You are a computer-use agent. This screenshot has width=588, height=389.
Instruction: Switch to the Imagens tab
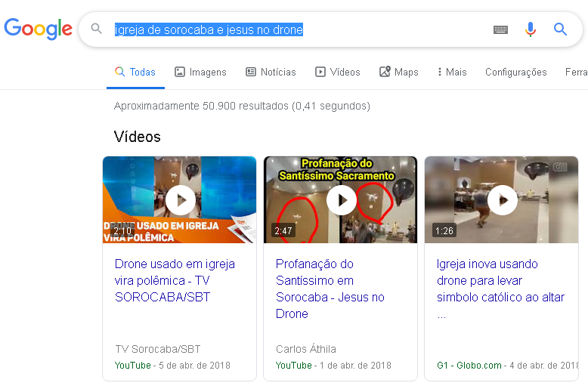click(x=200, y=72)
